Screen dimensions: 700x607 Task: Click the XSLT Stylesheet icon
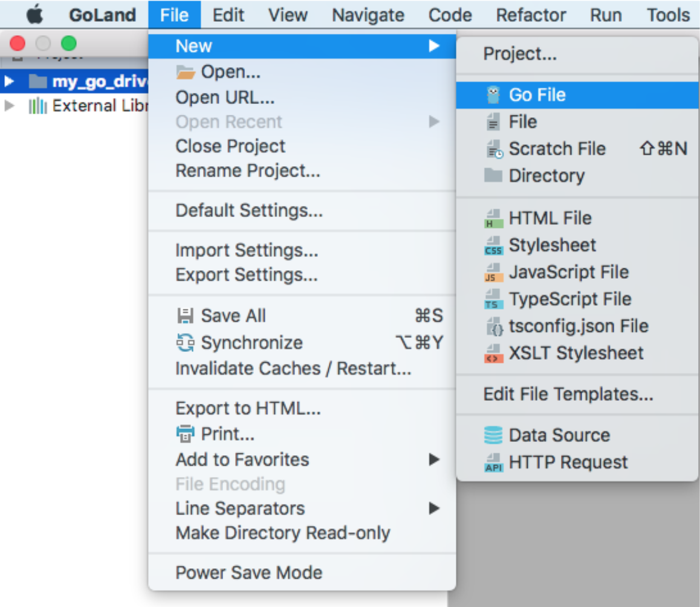pos(493,353)
